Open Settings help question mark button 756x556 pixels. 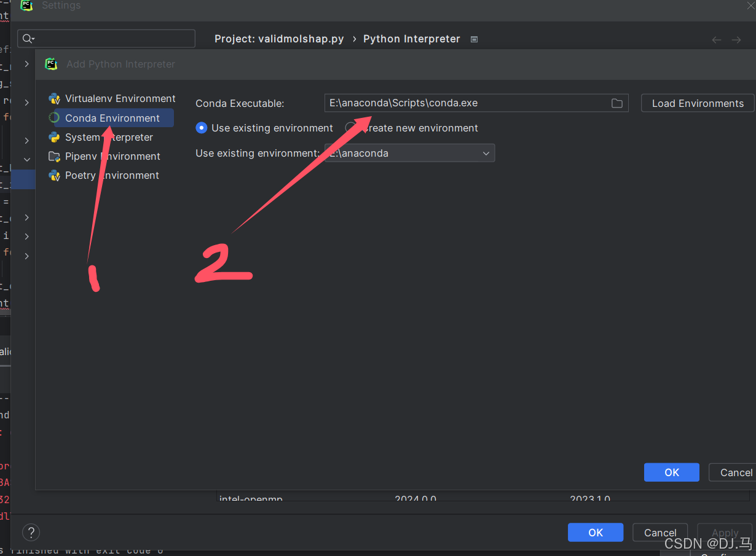31,532
